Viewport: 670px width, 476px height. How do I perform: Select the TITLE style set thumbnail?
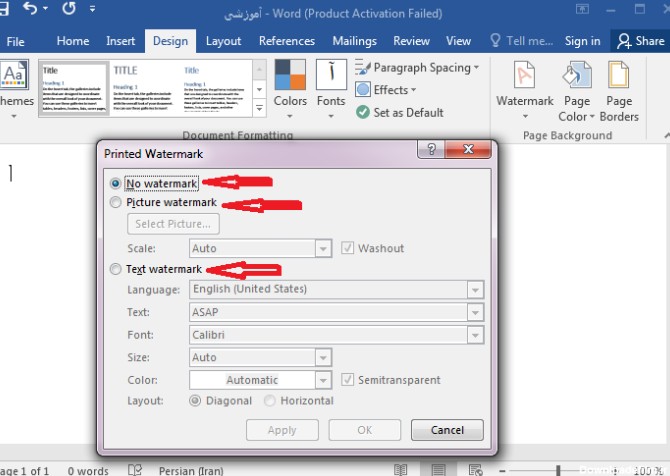click(x=143, y=88)
